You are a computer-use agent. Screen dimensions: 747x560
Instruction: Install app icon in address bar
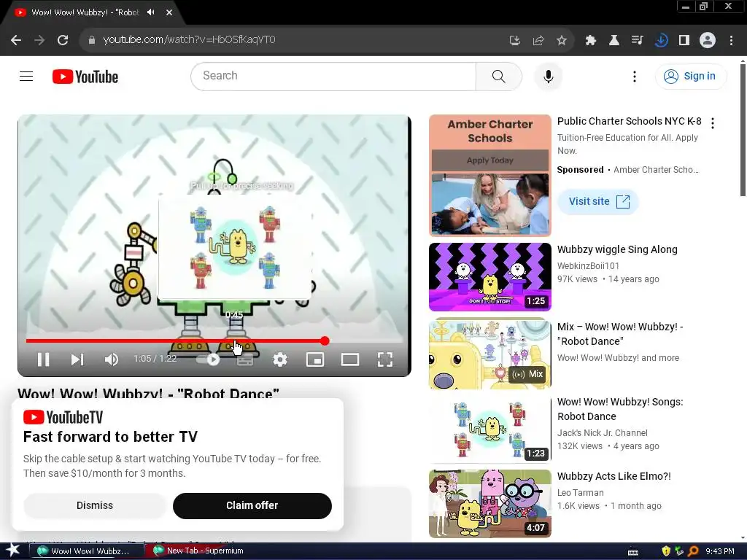[514, 41]
